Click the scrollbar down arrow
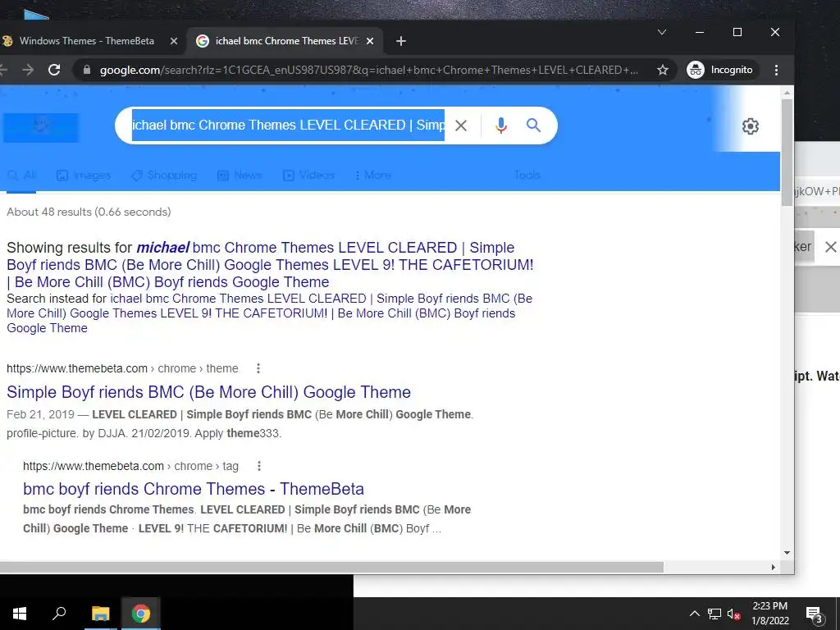The width and height of the screenshot is (840, 630). (787, 552)
